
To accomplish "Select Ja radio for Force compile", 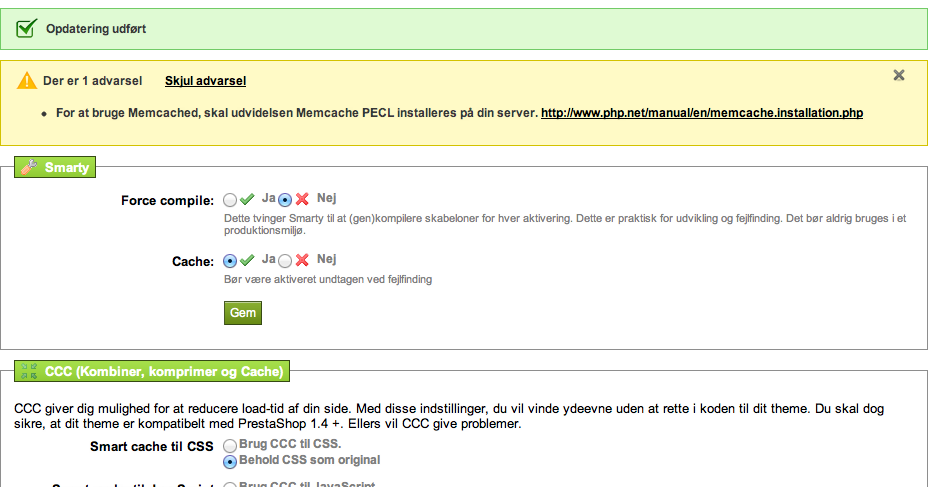I will click(230, 199).
